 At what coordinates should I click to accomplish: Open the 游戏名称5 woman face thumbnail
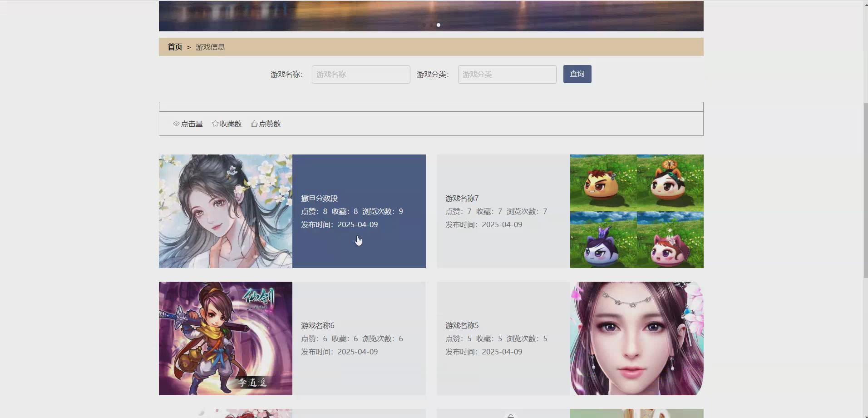click(637, 338)
